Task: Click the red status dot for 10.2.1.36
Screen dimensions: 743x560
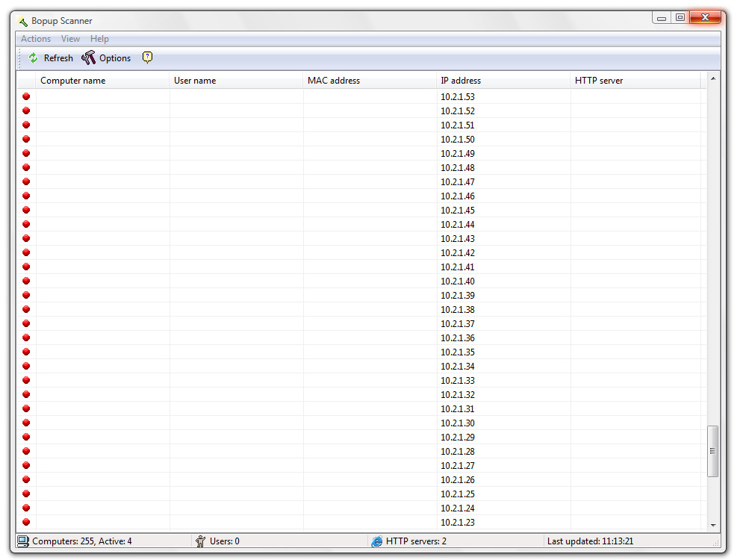Action: pyautogui.click(x=26, y=337)
